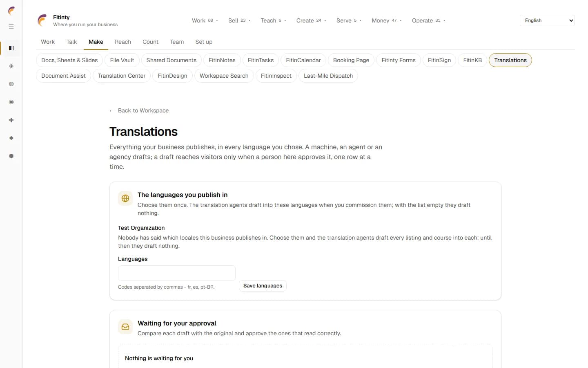The height and width of the screenshot is (368, 588).
Task: Open the Last-Mile Dispatch pill
Action: click(328, 76)
